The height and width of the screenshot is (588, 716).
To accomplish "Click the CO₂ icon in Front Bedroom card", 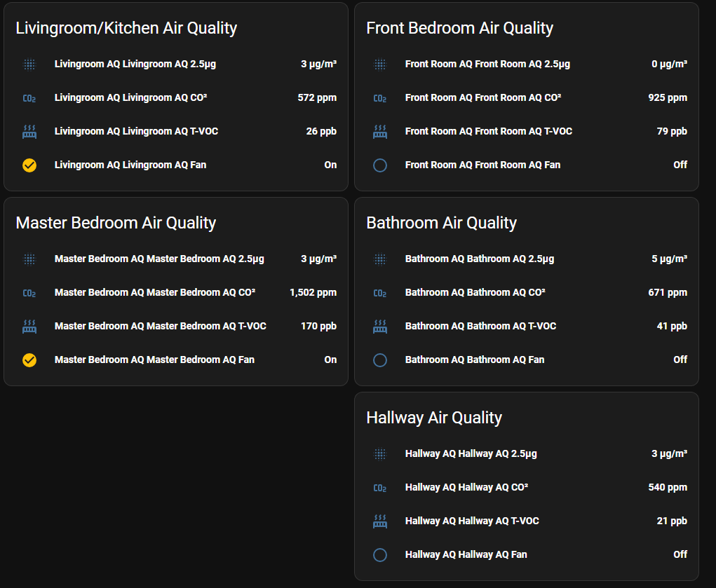I will 379,98.
